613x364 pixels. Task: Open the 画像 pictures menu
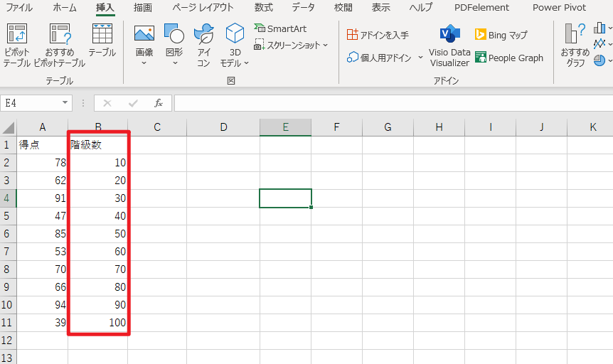[x=144, y=45]
